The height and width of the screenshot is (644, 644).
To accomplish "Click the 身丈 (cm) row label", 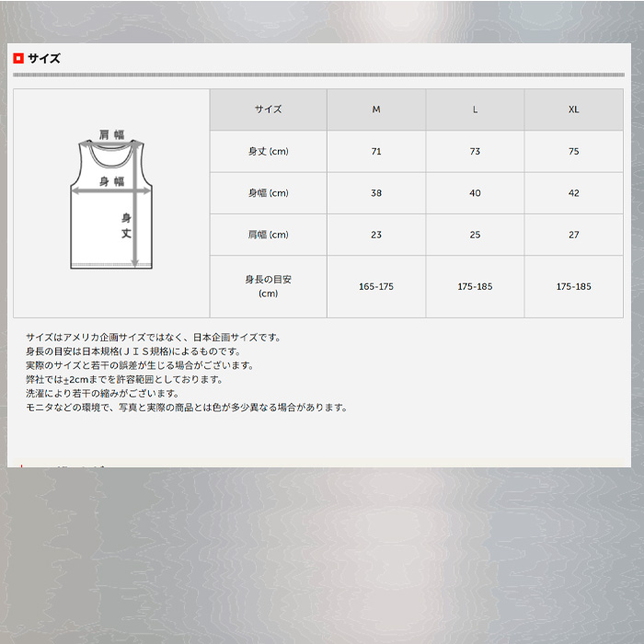I will (269, 152).
